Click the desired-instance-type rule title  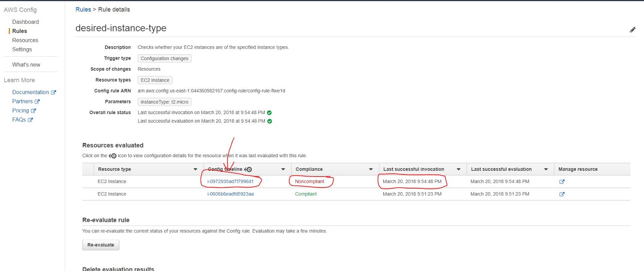point(121,28)
